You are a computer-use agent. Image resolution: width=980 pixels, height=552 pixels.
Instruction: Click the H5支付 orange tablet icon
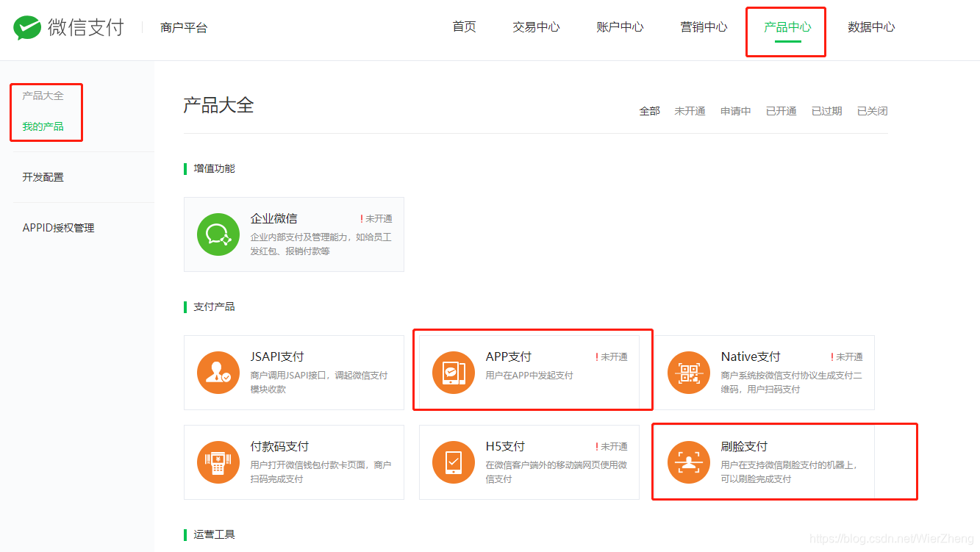[x=454, y=462]
